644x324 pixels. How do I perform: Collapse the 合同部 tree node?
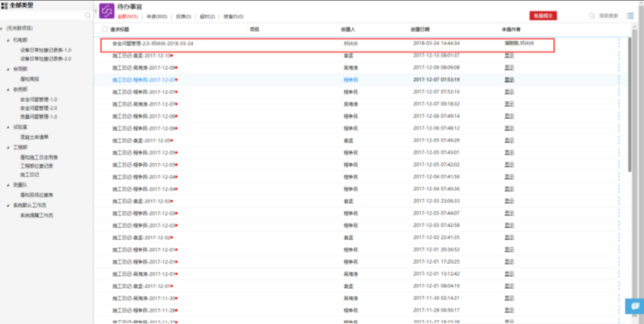[x=8, y=69]
